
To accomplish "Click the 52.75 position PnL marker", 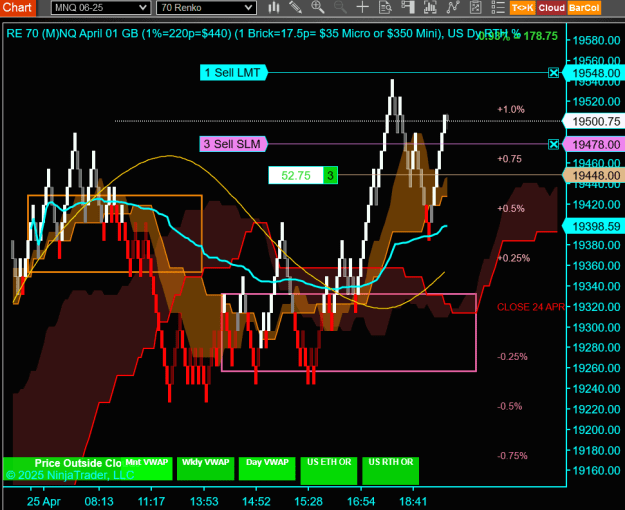I will (x=296, y=175).
